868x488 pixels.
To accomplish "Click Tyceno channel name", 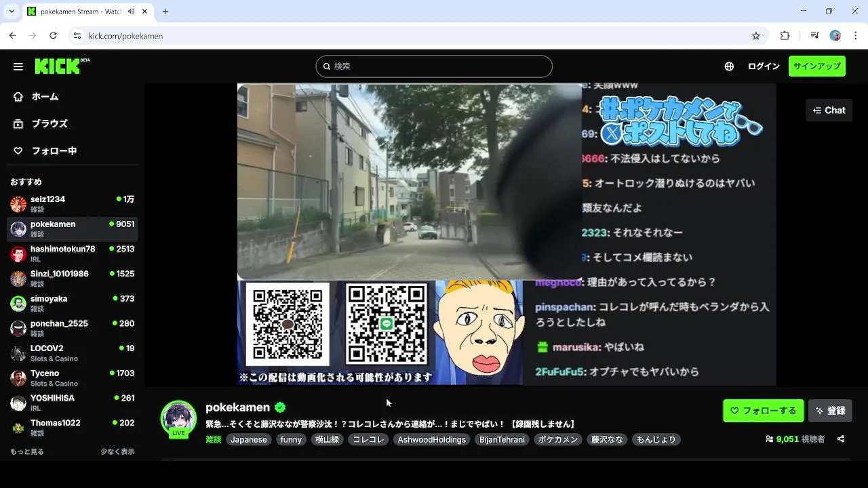I will coord(45,373).
